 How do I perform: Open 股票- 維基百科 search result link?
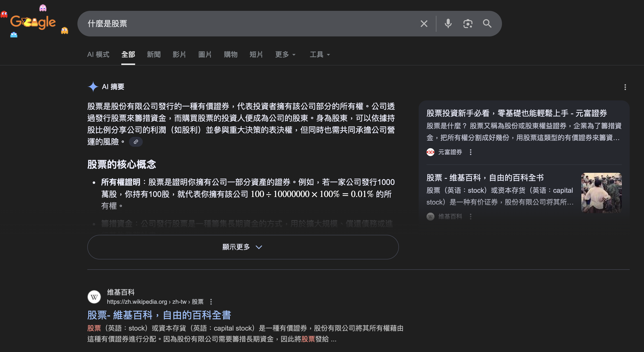point(159,315)
